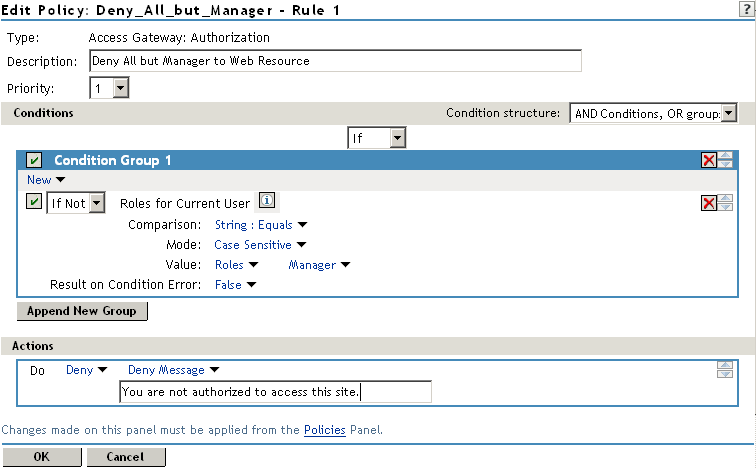Open info icon beside Roles for Current User

tap(267, 200)
